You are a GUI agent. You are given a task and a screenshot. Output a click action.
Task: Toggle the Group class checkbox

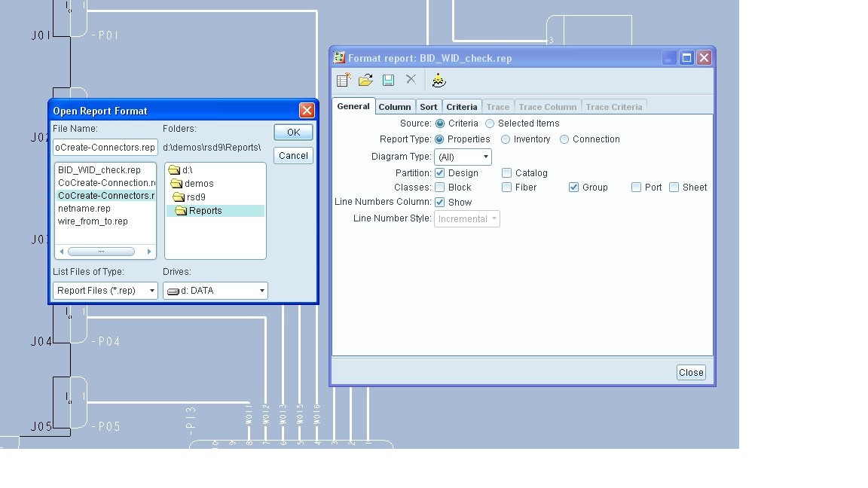574,188
